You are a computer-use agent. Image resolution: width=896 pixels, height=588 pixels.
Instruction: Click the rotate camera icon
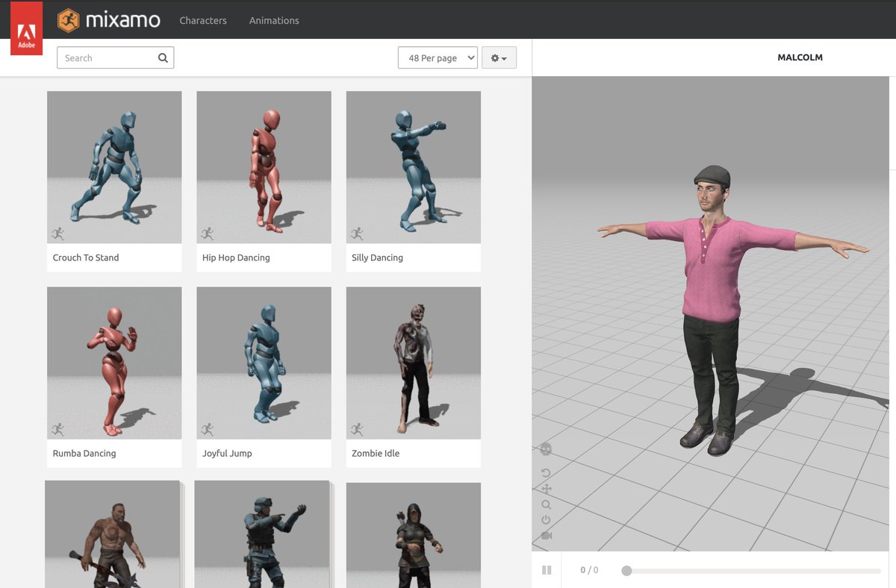click(546, 473)
